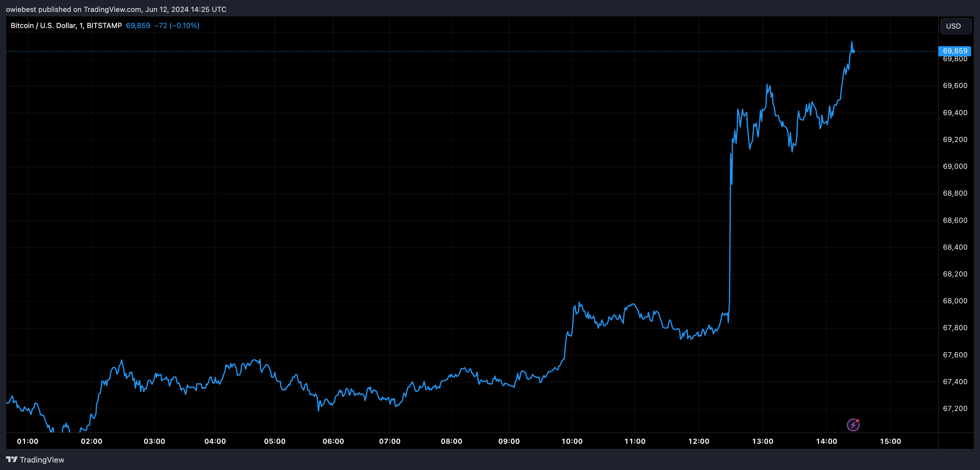Click the lightning bolt replay icon
980x470 pixels.
[853, 425]
